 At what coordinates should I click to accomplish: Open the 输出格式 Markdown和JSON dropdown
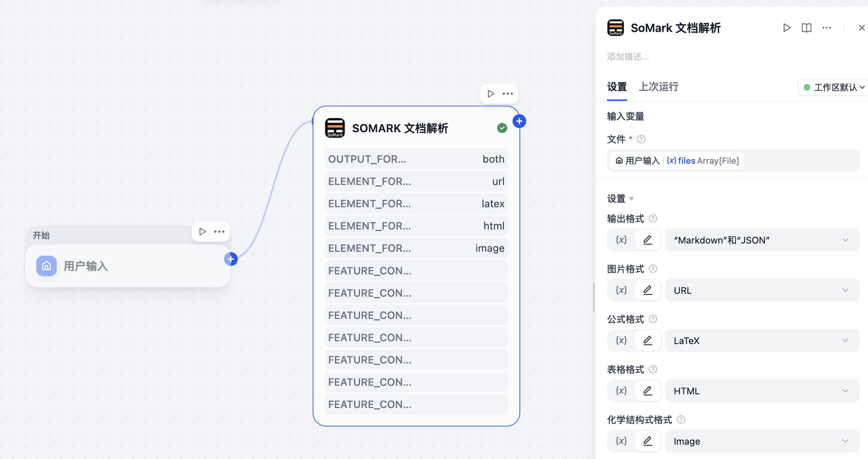tap(762, 240)
